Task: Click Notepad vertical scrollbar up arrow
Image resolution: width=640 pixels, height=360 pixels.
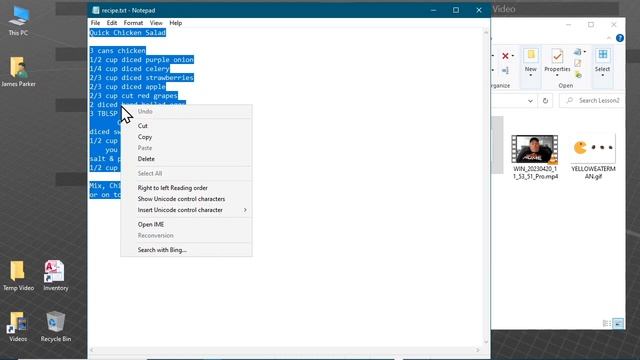Action: click(x=486, y=32)
